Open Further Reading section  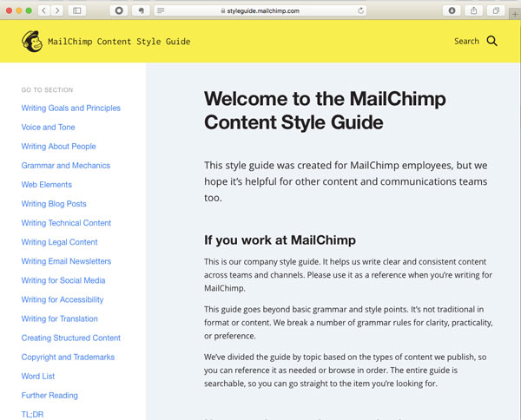tap(49, 396)
